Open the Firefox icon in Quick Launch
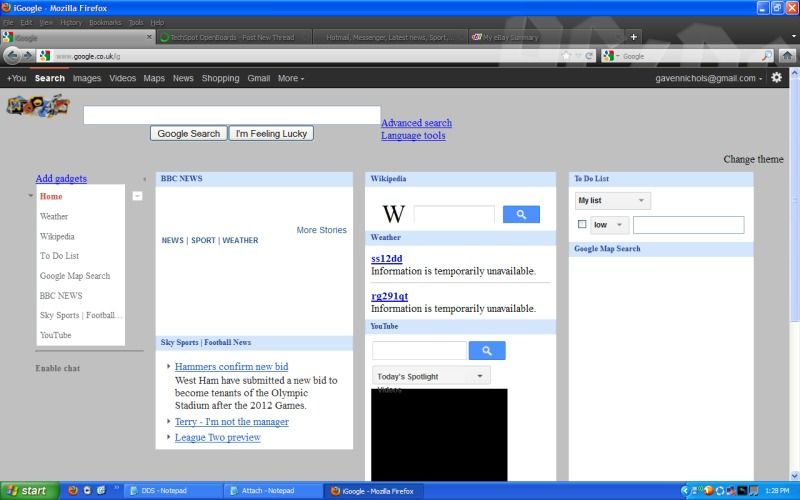 pyautogui.click(x=73, y=491)
